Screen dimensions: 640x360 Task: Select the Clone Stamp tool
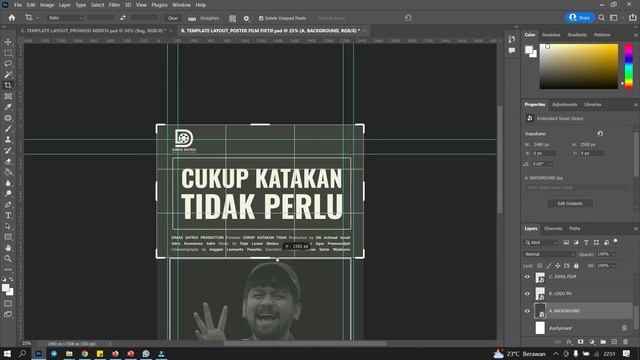click(8, 140)
